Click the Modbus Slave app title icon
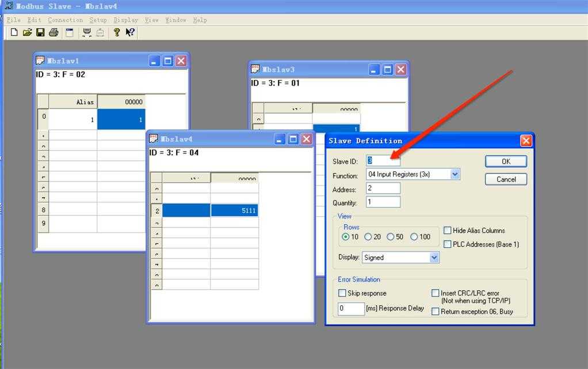 click(8, 6)
